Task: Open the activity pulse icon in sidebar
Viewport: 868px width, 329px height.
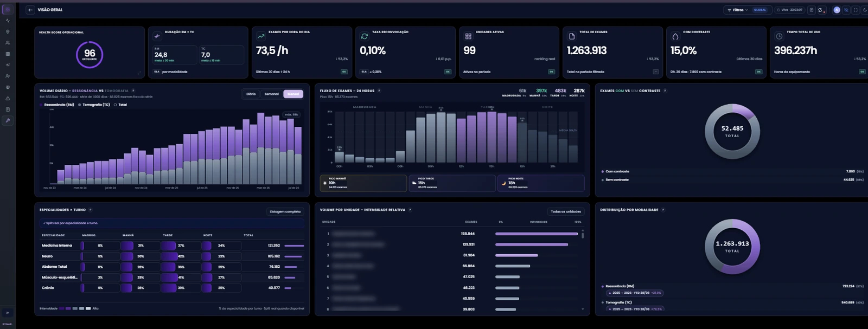Action: pyautogui.click(x=8, y=21)
